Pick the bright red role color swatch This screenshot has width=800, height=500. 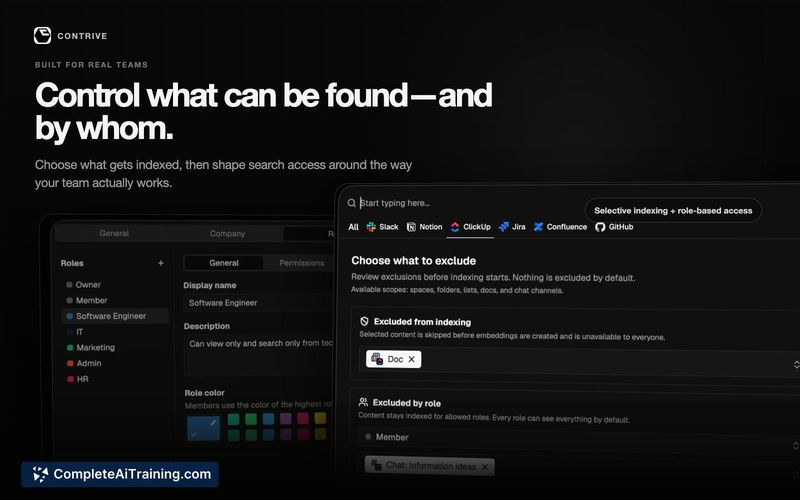[x=303, y=418]
